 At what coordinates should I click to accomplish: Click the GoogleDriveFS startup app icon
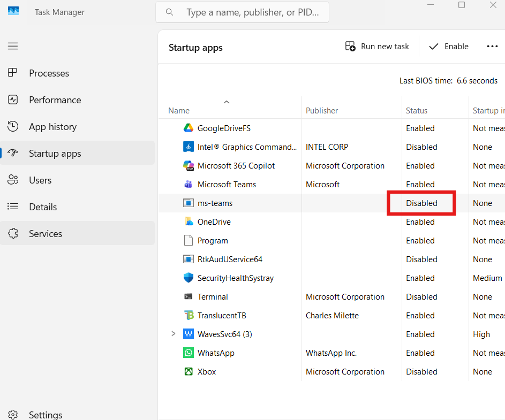pyautogui.click(x=189, y=128)
